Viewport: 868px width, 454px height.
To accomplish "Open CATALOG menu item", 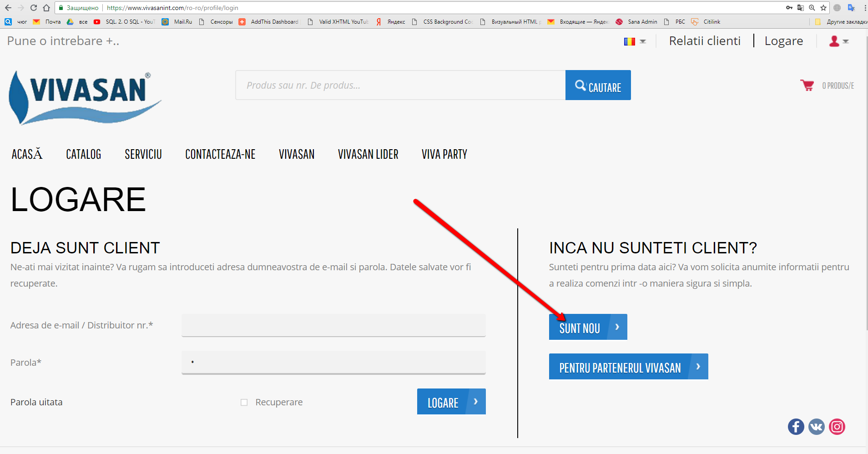I will click(x=84, y=154).
